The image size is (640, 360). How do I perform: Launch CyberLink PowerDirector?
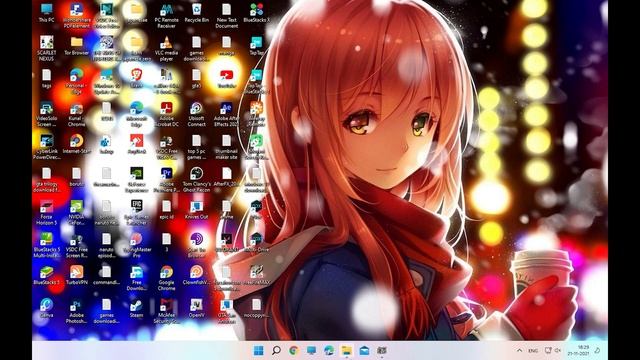pyautogui.click(x=46, y=147)
